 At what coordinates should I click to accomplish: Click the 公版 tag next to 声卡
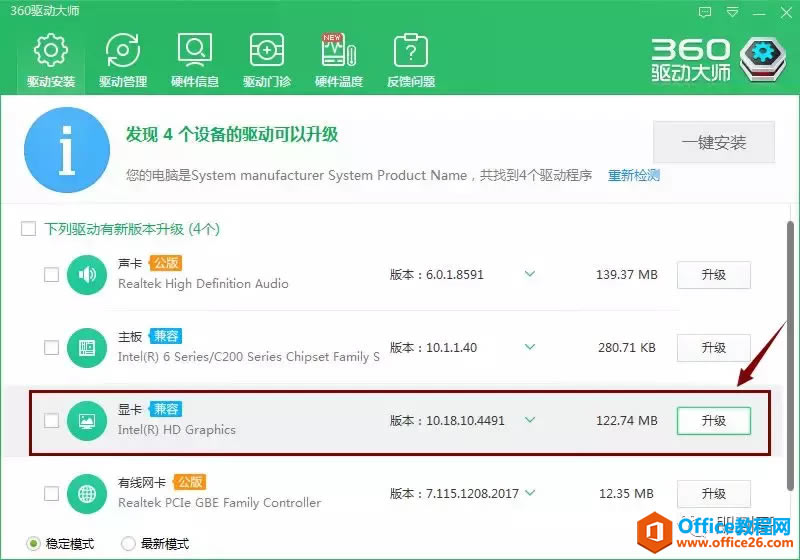click(x=166, y=263)
